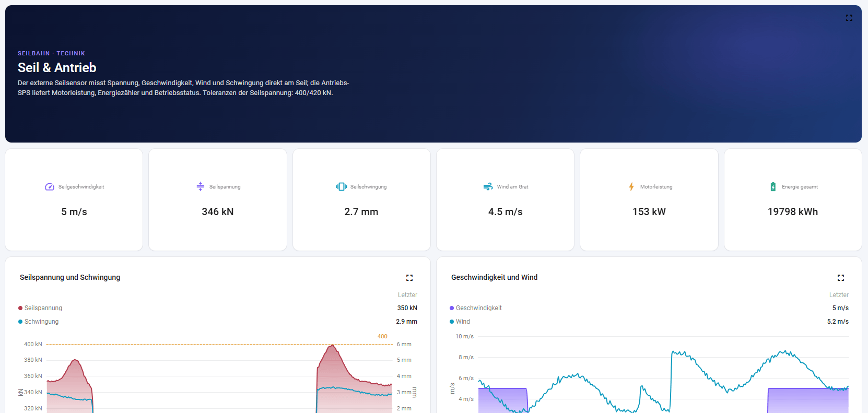The image size is (868, 413).
Task: Click the Letzter column header in wind chart
Action: point(839,295)
